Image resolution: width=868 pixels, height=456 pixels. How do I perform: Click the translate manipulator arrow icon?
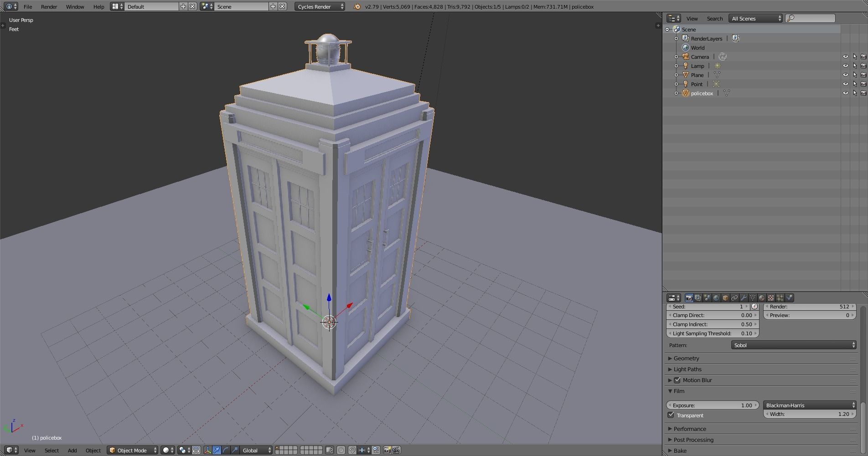click(x=217, y=450)
